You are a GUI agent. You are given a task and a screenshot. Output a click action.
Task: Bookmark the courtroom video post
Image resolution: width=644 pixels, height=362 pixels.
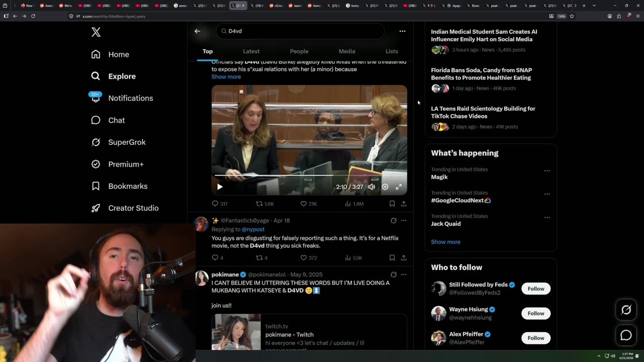(x=392, y=204)
